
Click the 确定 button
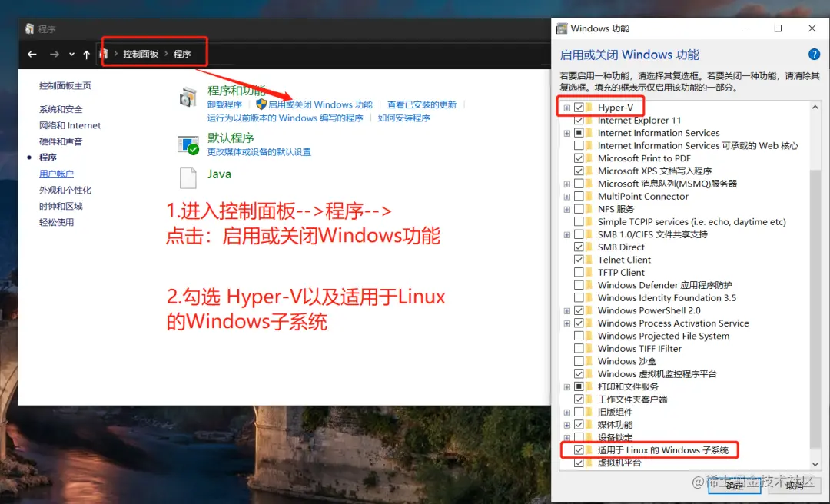pos(734,486)
